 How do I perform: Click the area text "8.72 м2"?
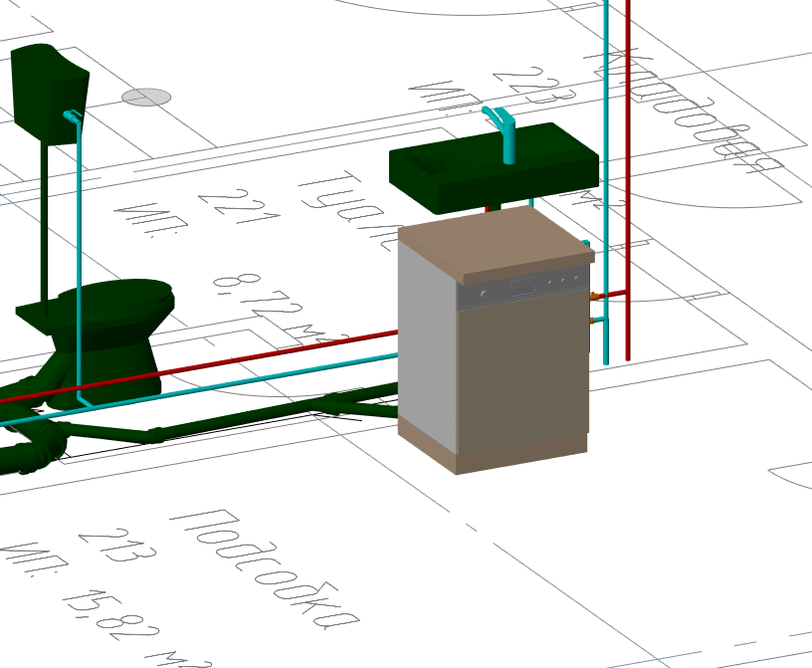pyautogui.click(x=280, y=310)
